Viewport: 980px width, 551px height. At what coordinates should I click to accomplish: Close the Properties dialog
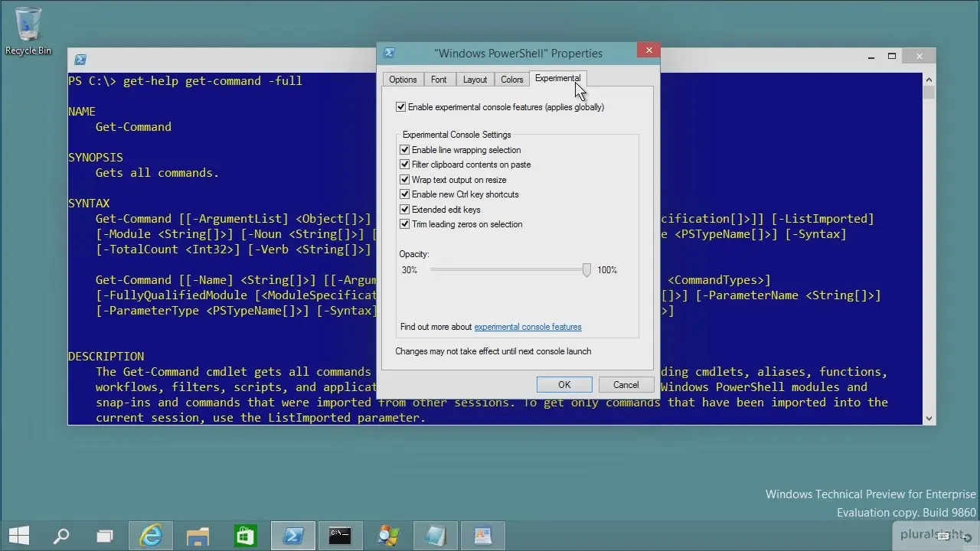tap(648, 51)
